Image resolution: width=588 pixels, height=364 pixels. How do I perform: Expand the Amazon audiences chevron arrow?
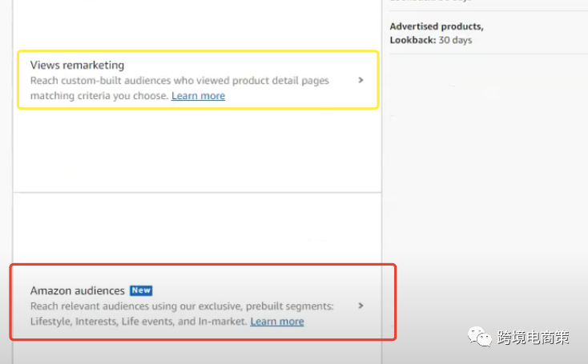point(360,306)
